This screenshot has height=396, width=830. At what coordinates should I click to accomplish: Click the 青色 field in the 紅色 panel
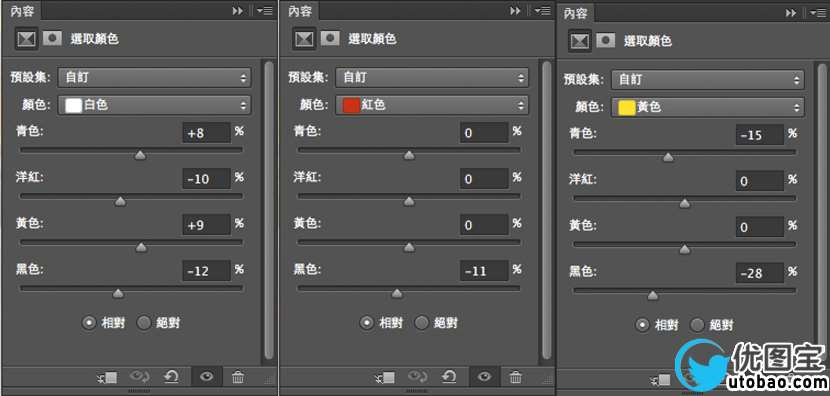point(484,133)
